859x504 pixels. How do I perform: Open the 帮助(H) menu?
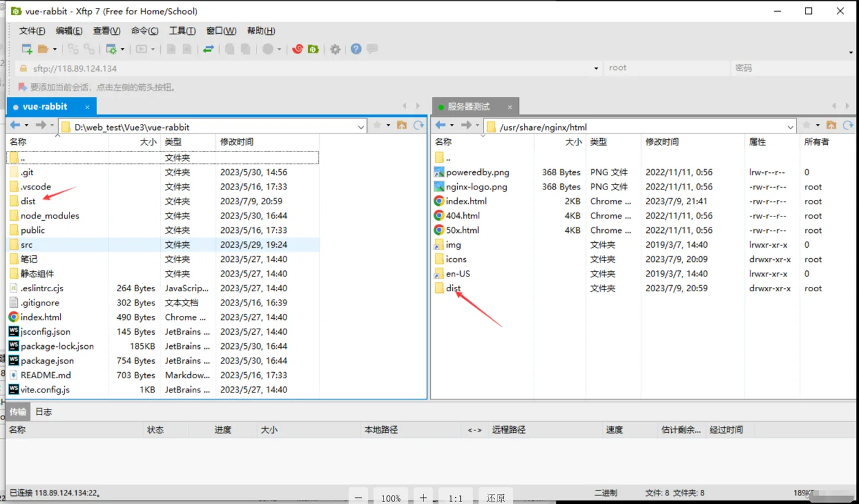[x=261, y=31]
